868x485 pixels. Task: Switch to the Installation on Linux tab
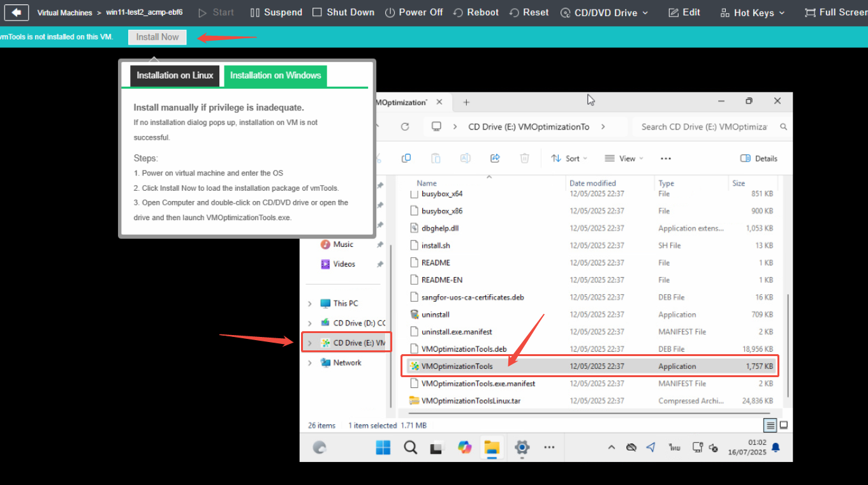pos(174,75)
